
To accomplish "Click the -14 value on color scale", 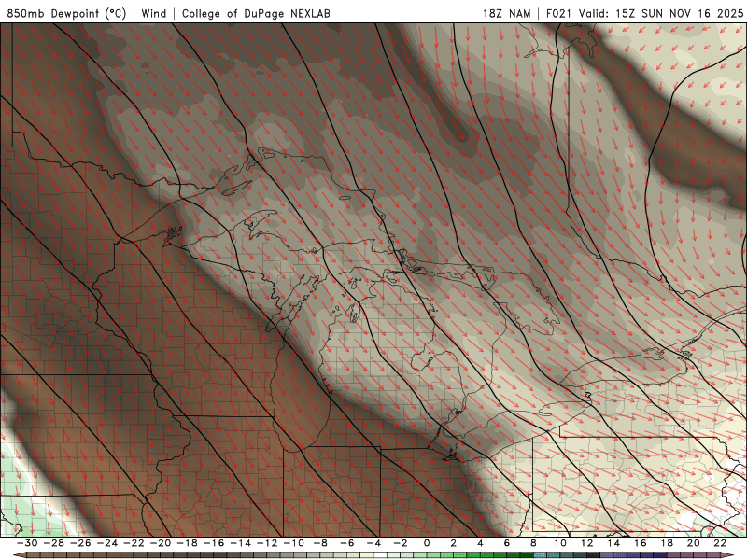I will click(x=241, y=543).
